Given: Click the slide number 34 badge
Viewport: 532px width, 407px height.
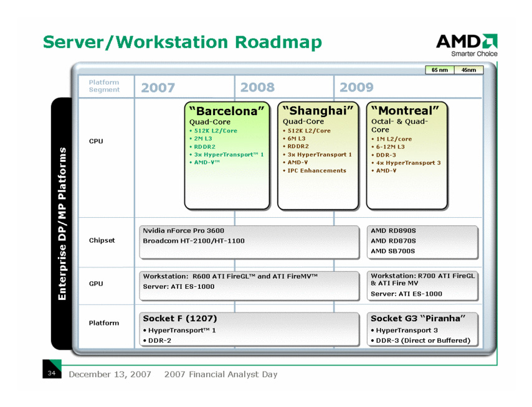Looking at the screenshot, I should click(52, 369).
